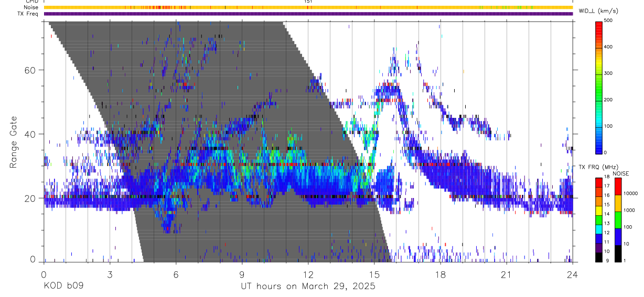
Task: Click the 'NOISE' legend title
Action: click(x=621, y=174)
